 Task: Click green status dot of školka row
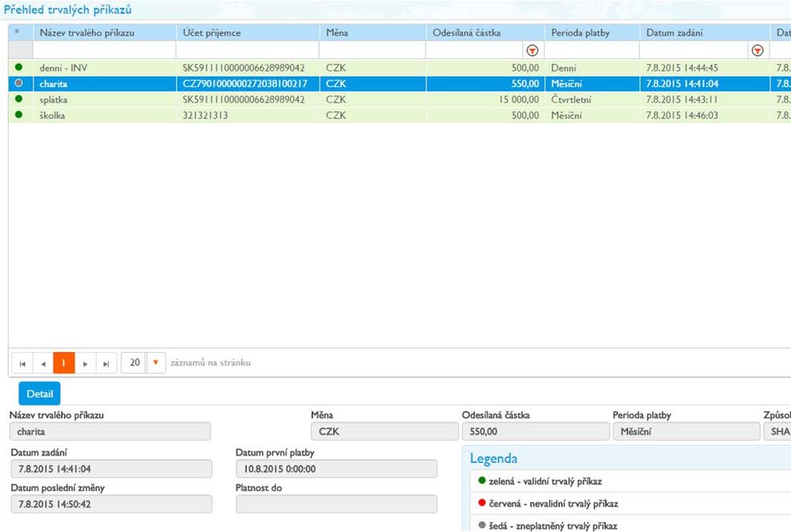(19, 114)
